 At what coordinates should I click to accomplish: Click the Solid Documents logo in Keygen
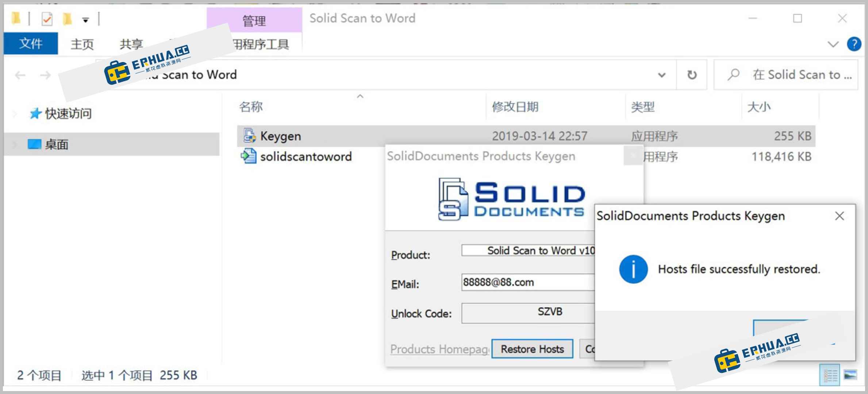(511, 199)
